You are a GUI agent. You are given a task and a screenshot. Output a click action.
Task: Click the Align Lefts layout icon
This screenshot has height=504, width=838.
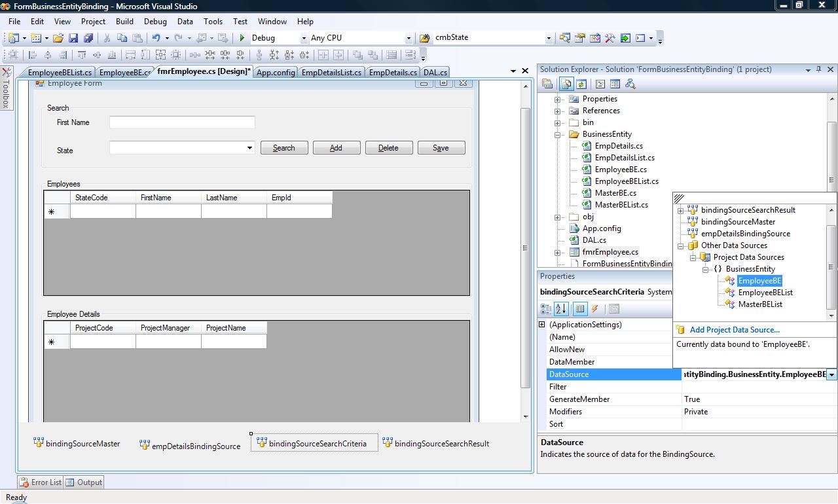coord(31,55)
